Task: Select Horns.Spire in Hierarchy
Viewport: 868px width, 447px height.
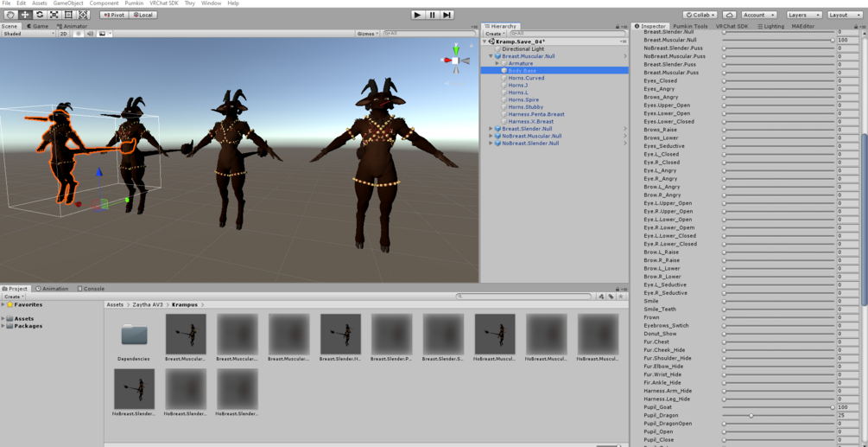Action: click(x=523, y=99)
